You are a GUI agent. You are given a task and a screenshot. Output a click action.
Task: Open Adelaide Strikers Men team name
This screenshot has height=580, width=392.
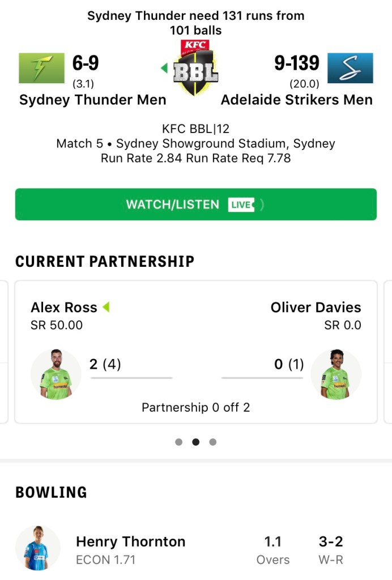click(297, 100)
